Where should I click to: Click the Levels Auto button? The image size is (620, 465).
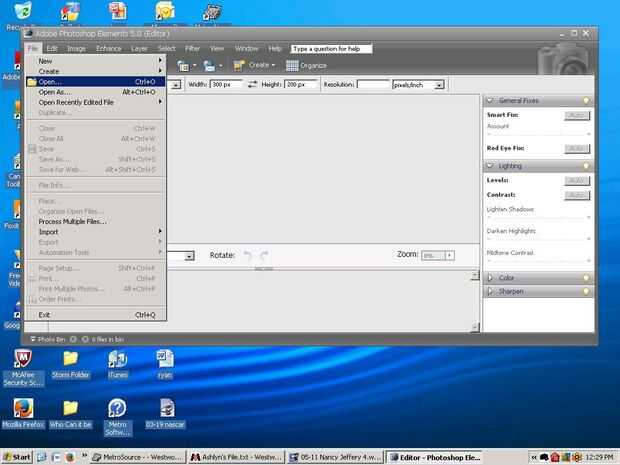[x=577, y=180]
